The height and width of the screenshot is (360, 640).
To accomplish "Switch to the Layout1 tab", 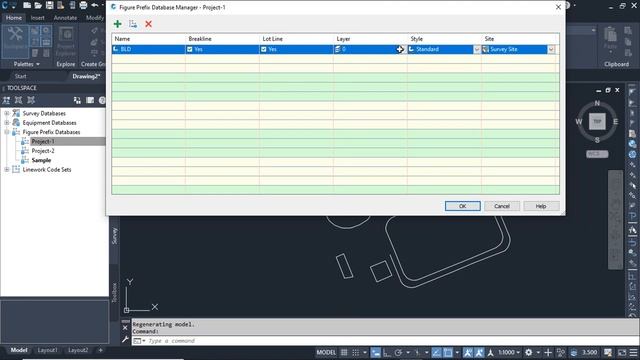I will click(47, 350).
